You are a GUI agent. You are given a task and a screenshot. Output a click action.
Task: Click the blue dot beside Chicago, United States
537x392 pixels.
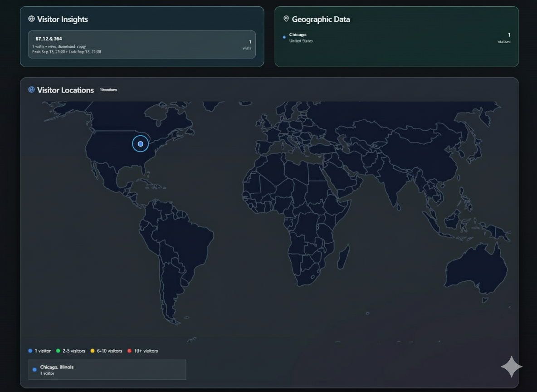(284, 37)
